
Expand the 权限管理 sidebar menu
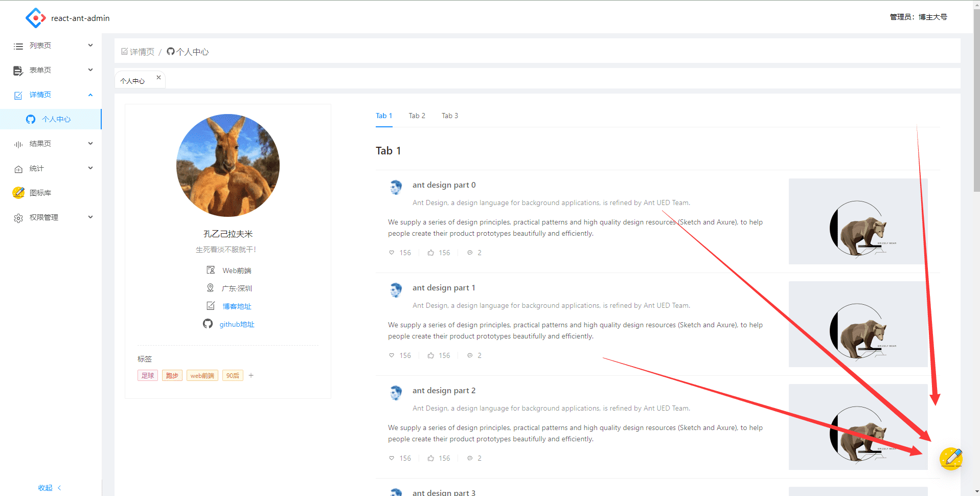tap(51, 217)
